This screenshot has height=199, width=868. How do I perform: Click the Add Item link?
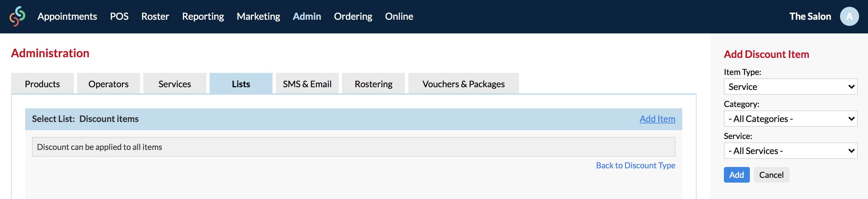point(657,119)
